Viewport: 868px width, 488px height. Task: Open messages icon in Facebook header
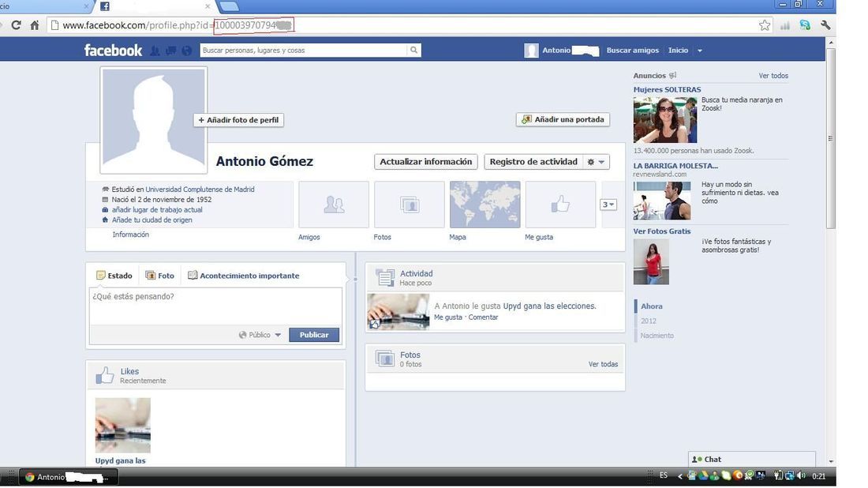click(x=171, y=51)
